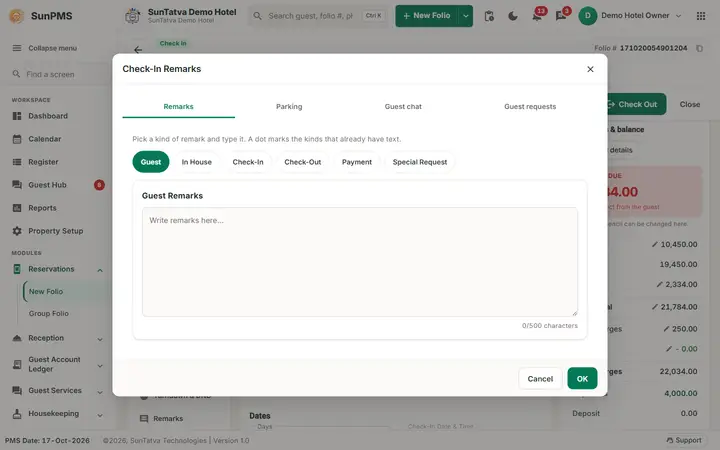Image resolution: width=720 pixels, height=450 pixels.
Task: Go back using the arrow icon
Action: (x=138, y=50)
